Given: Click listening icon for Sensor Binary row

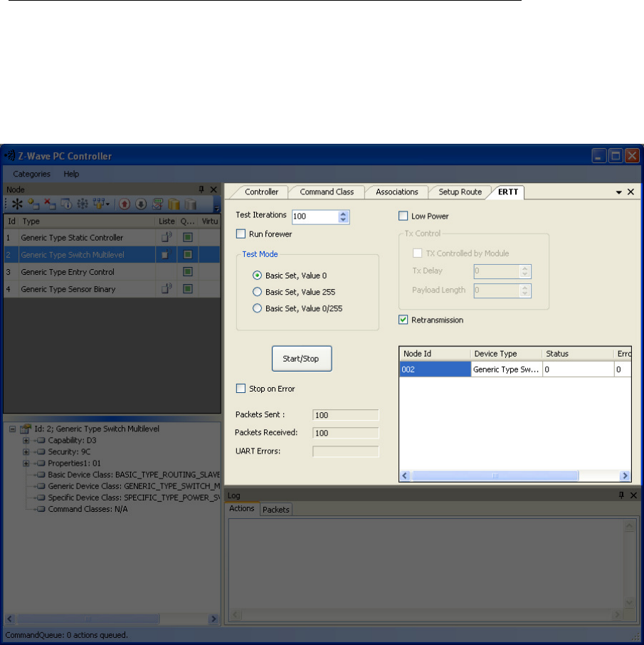Looking at the screenshot, I should 166,289.
